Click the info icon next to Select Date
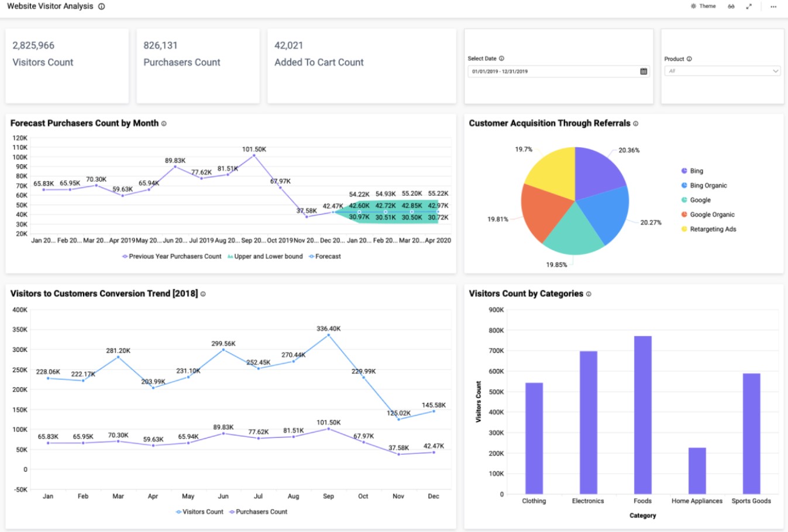This screenshot has height=532, width=788. 501,58
